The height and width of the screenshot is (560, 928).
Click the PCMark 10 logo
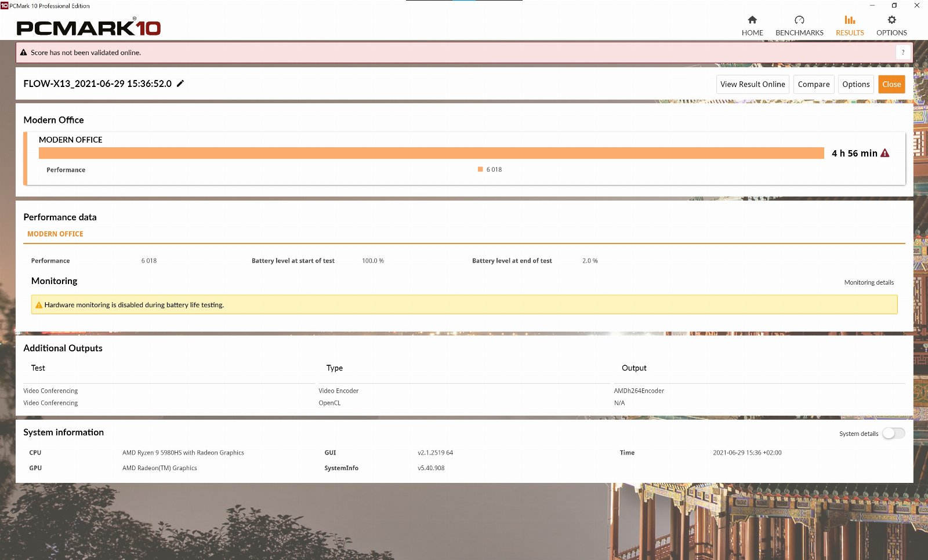click(x=89, y=27)
